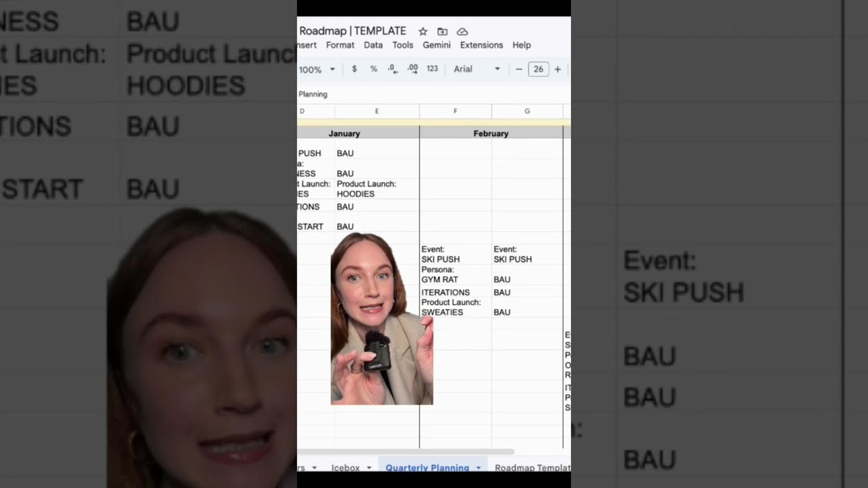Screen dimensions: 868x488
Task: Decrease decimal places icon
Action: pos(392,69)
